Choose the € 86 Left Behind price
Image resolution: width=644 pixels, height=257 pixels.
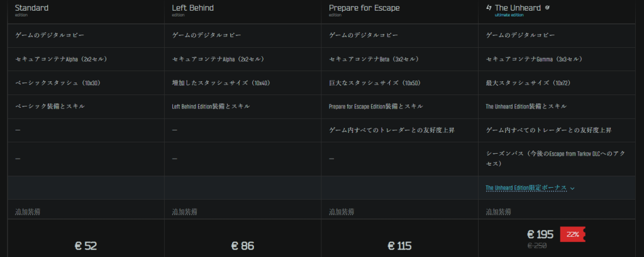(x=243, y=246)
